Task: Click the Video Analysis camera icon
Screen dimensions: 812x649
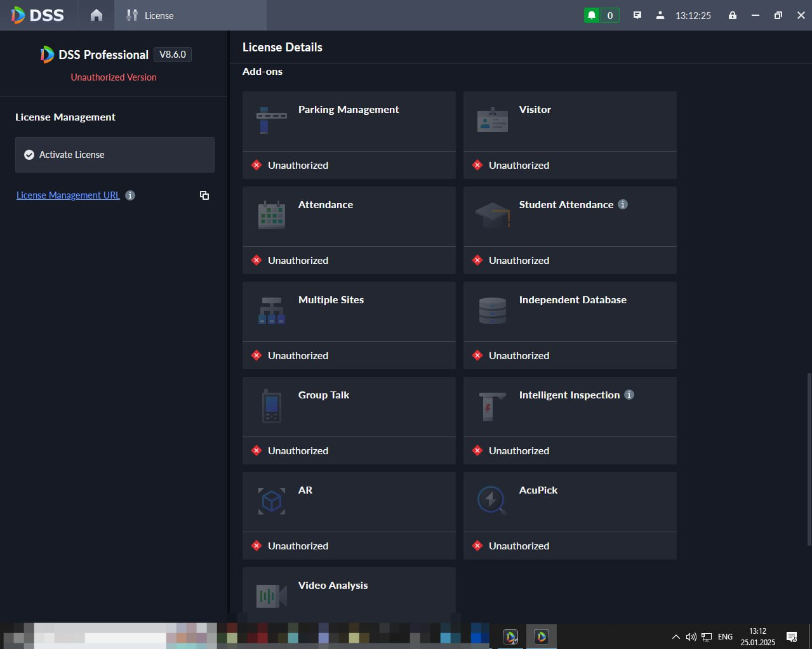Action: coord(272,596)
